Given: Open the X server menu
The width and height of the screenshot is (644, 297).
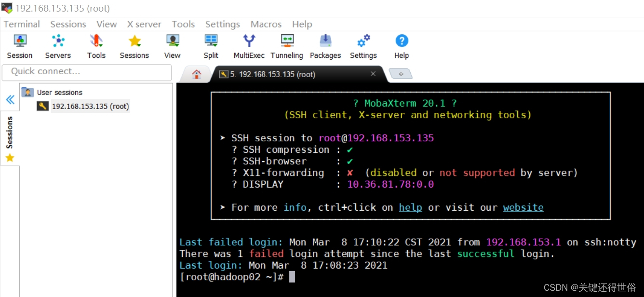Looking at the screenshot, I should pos(144,24).
